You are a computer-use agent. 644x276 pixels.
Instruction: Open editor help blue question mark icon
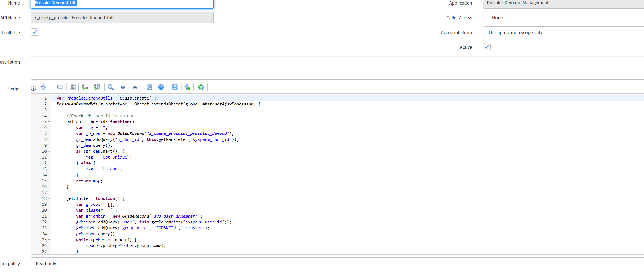tap(161, 87)
